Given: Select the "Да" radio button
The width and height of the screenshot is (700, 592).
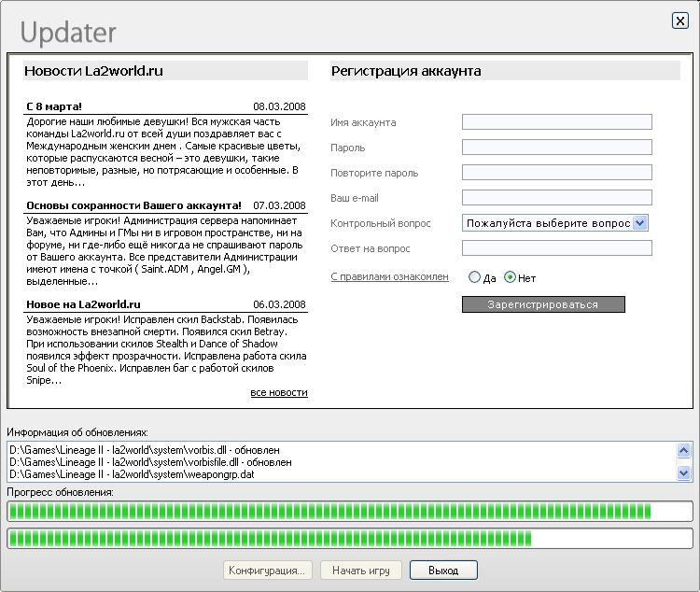Looking at the screenshot, I should [474, 277].
